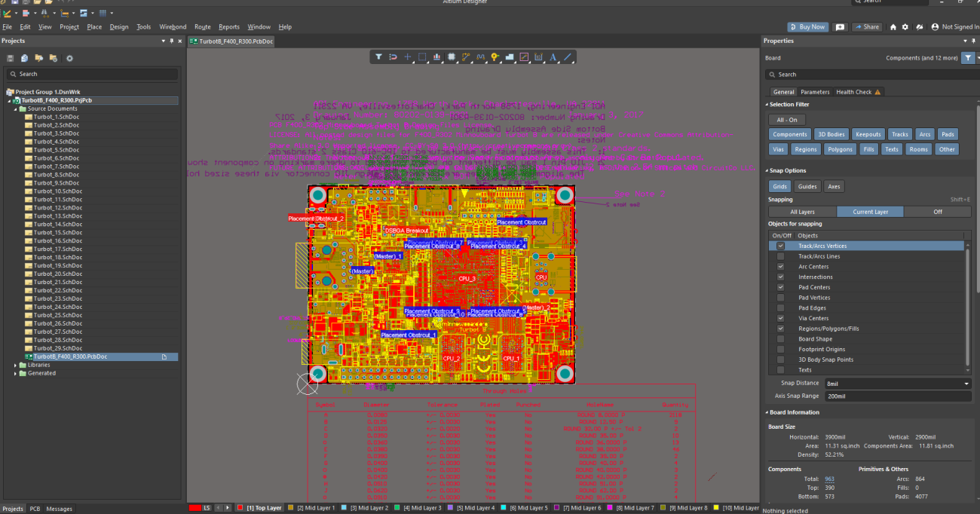Click the Buy Now button

point(808,26)
